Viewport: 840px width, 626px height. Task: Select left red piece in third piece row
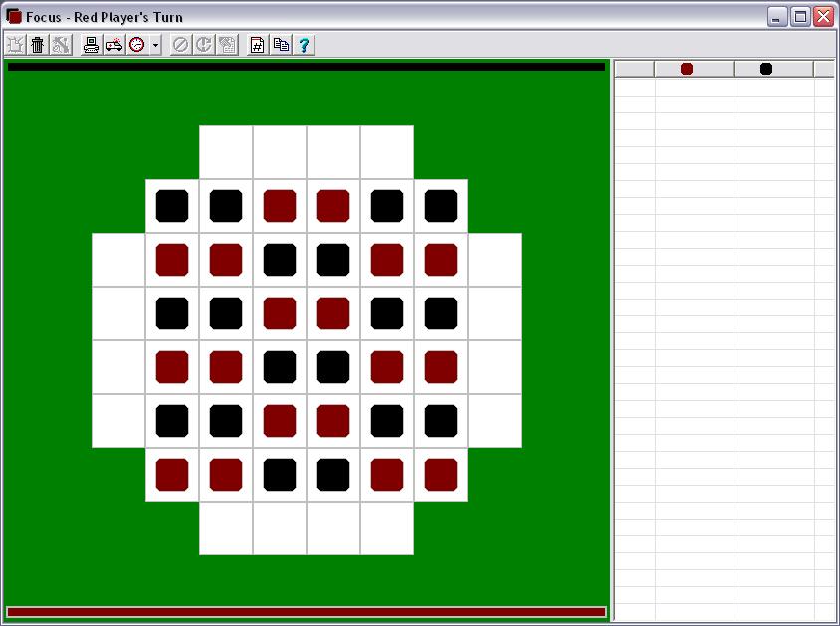280,313
